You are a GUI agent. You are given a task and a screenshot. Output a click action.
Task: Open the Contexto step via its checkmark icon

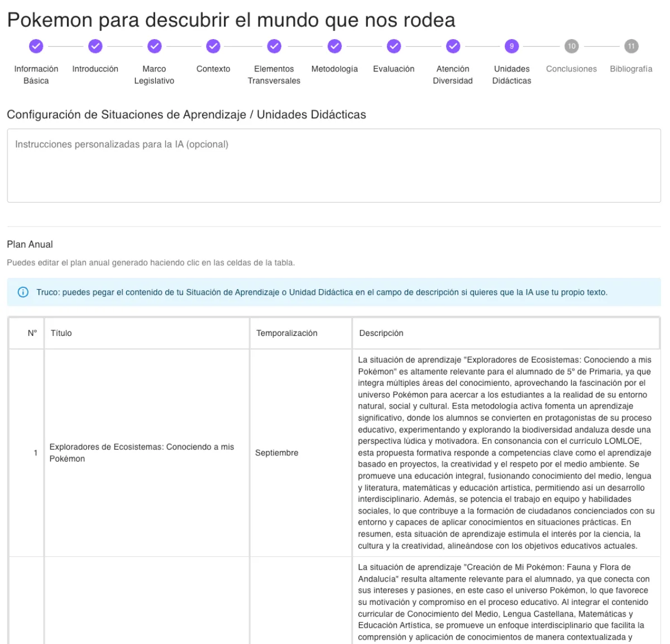213,47
